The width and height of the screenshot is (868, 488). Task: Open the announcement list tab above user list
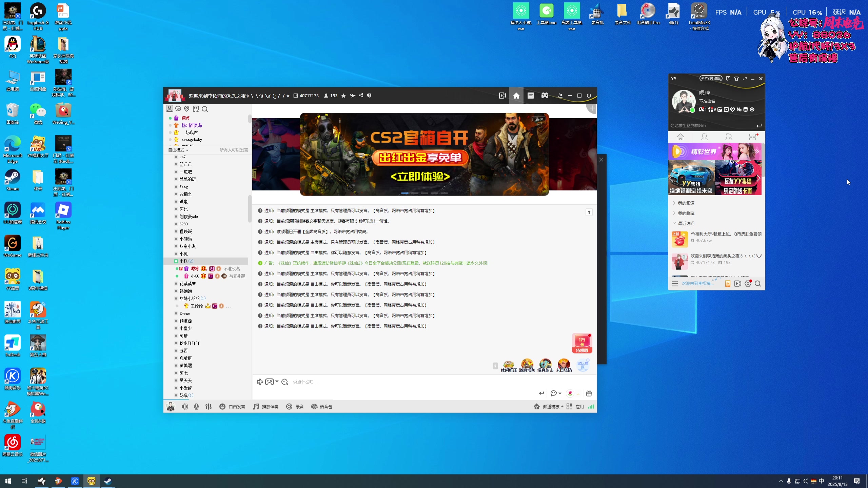pyautogui.click(x=196, y=109)
